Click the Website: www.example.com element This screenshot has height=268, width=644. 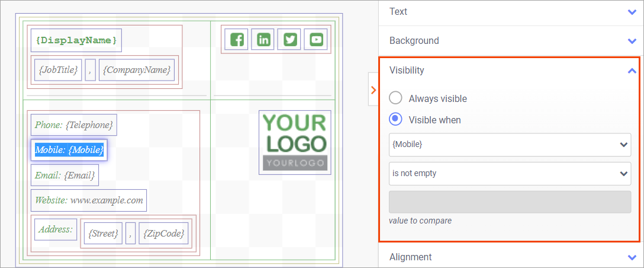point(89,200)
